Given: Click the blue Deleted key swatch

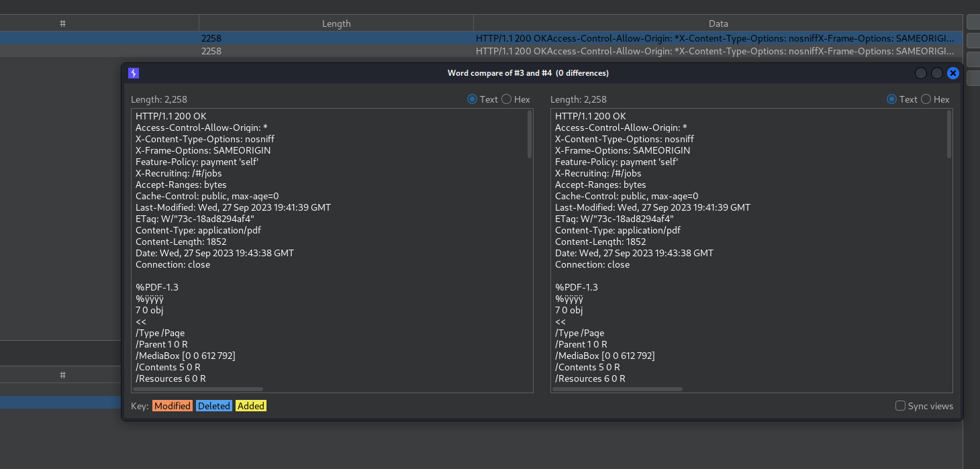Looking at the screenshot, I should pos(214,406).
